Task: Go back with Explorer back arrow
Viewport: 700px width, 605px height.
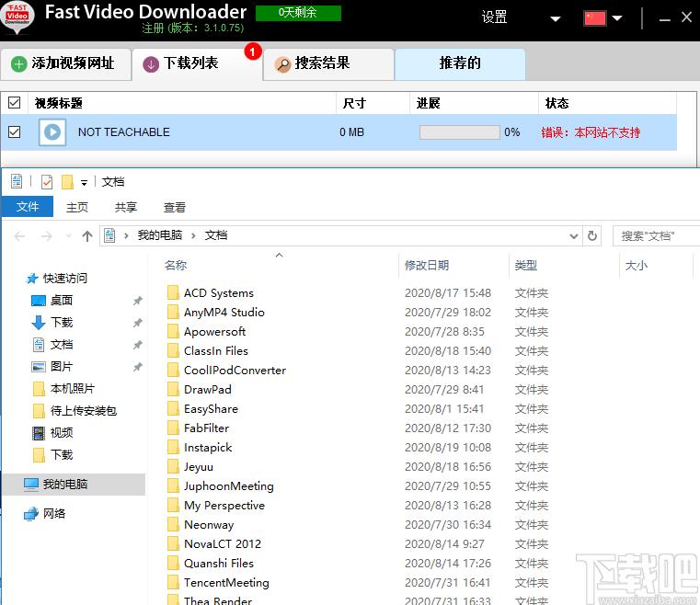Action: tap(19, 236)
